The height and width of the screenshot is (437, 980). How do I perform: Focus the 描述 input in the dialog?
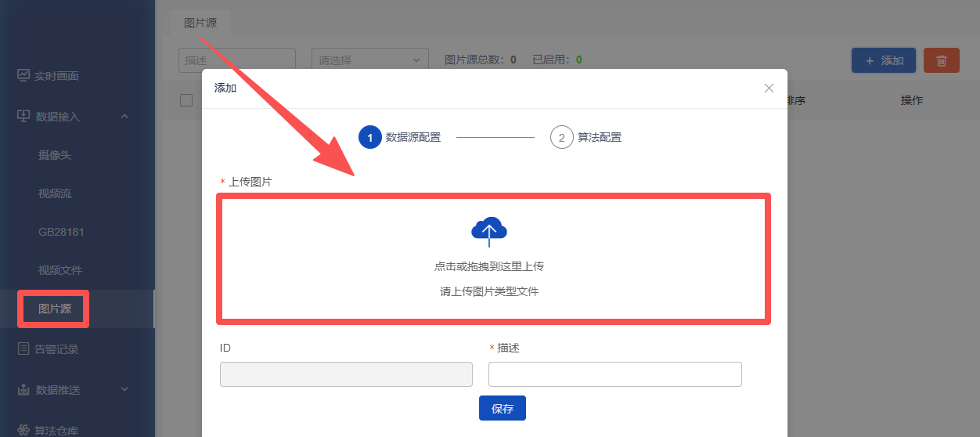(x=615, y=374)
